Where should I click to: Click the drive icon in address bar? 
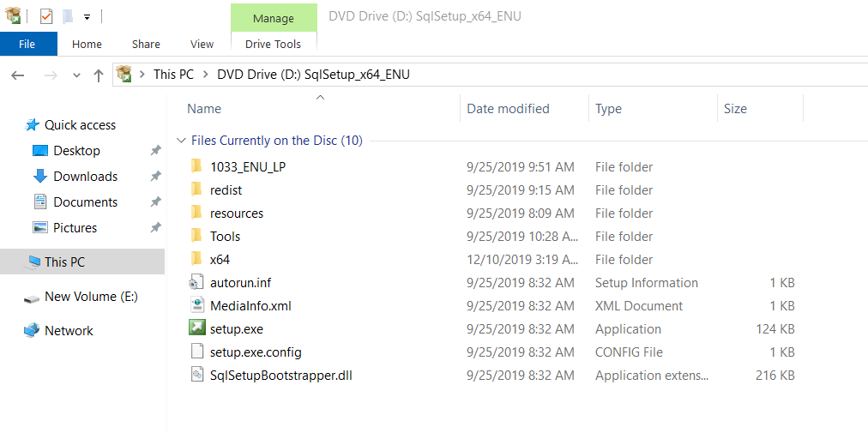[124, 74]
